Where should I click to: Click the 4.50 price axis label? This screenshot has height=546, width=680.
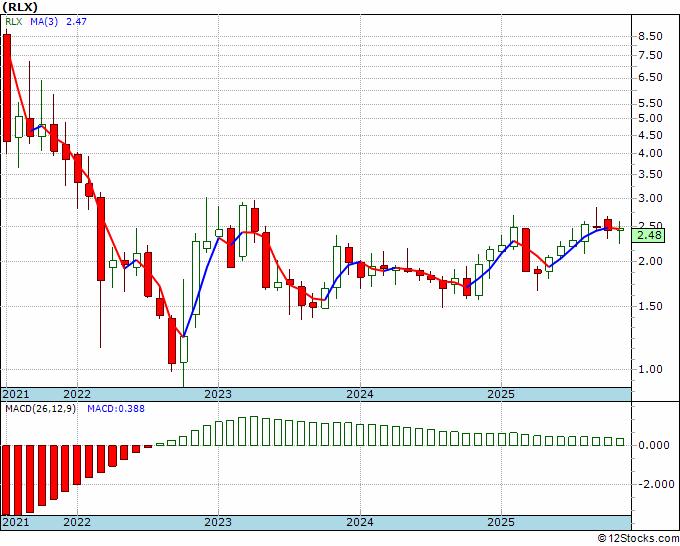tap(651, 135)
